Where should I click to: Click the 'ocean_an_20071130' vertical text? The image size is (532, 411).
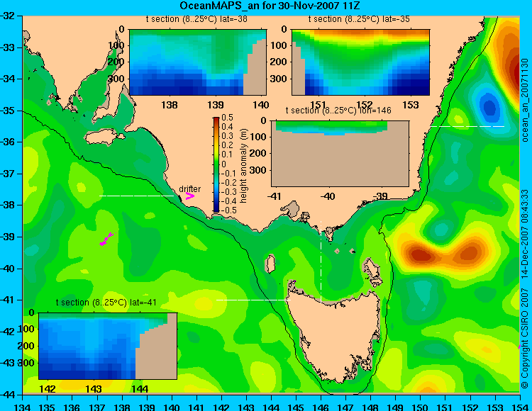[525, 100]
